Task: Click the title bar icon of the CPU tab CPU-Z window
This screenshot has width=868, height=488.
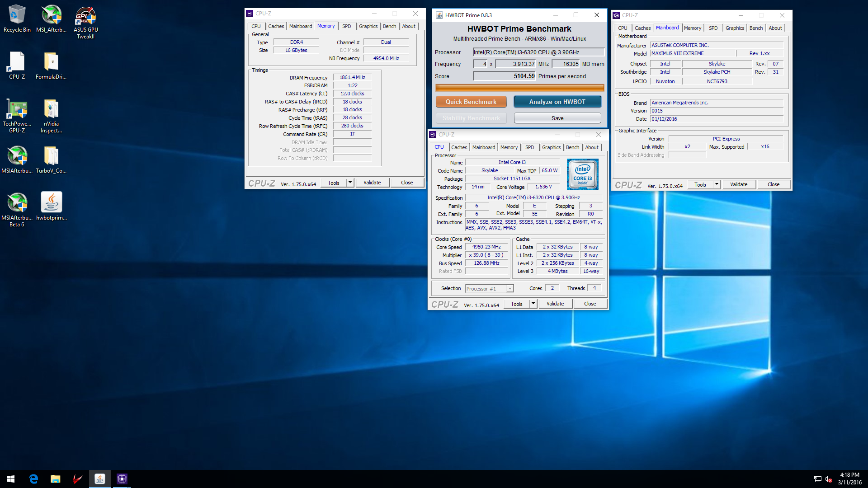Action: pyautogui.click(x=433, y=135)
